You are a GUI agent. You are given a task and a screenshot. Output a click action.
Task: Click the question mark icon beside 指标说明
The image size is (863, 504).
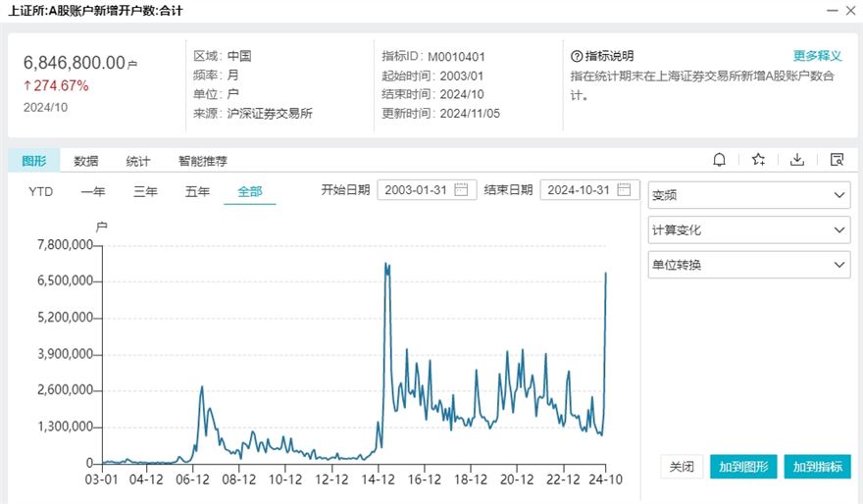point(577,56)
